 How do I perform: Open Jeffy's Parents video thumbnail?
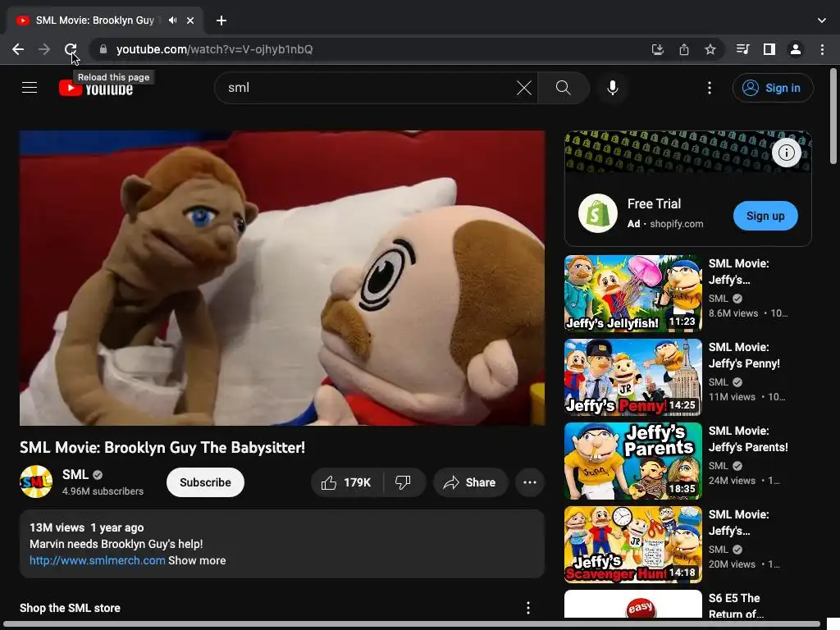click(632, 461)
